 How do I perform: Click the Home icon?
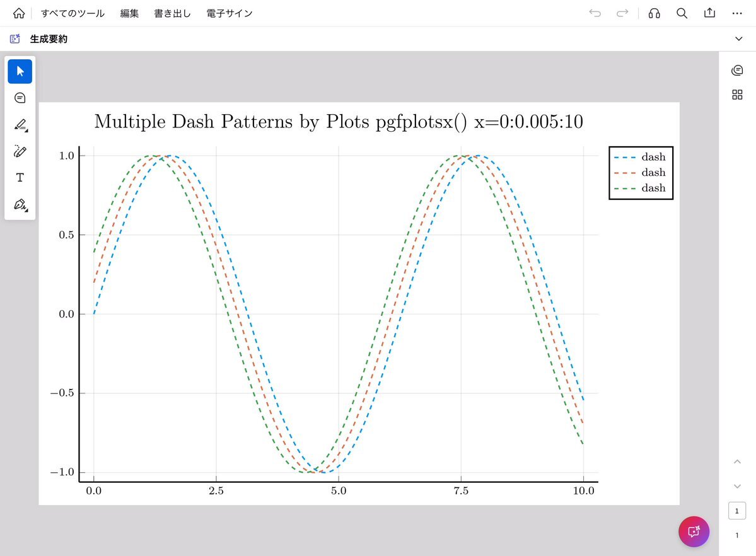click(x=19, y=13)
